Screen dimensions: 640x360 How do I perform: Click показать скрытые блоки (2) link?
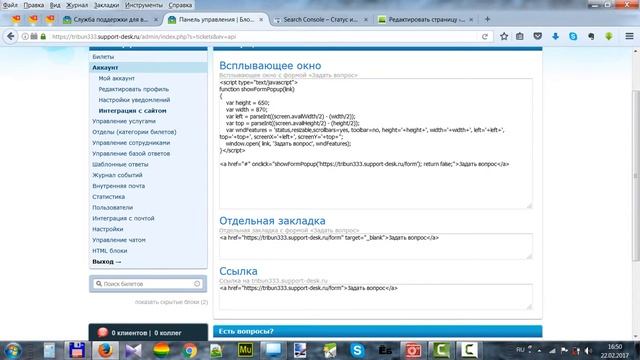click(x=171, y=302)
